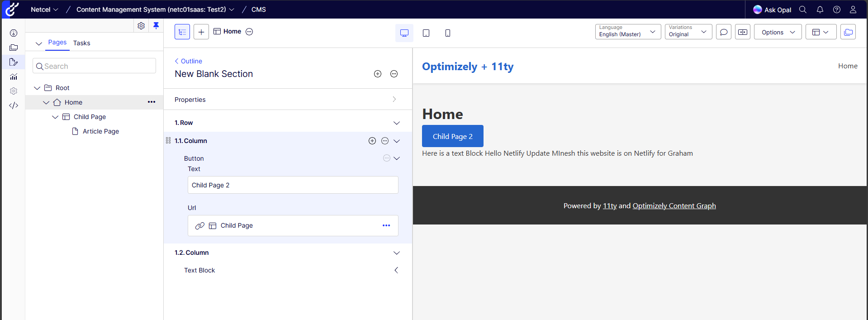This screenshot has height=320, width=868.
Task: Switch preview to tablet view
Action: (426, 33)
